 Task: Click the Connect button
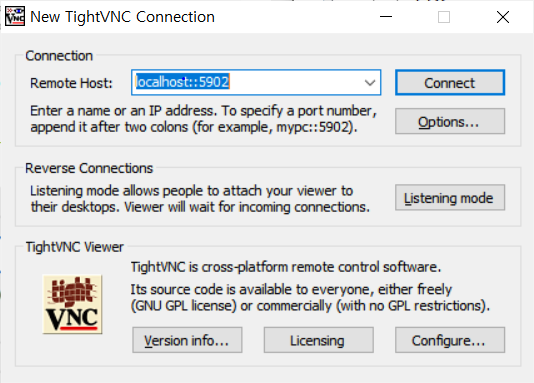pos(450,83)
